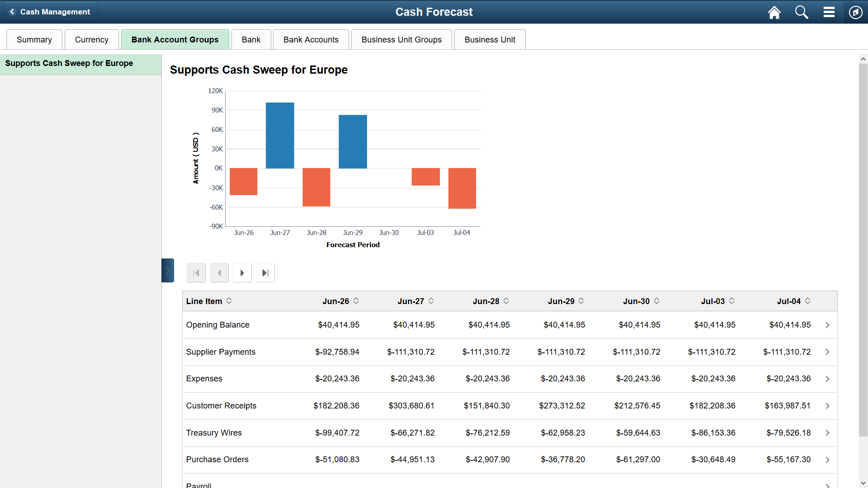The width and height of the screenshot is (868, 488).
Task: Advance to next forecast page
Action: (x=242, y=272)
